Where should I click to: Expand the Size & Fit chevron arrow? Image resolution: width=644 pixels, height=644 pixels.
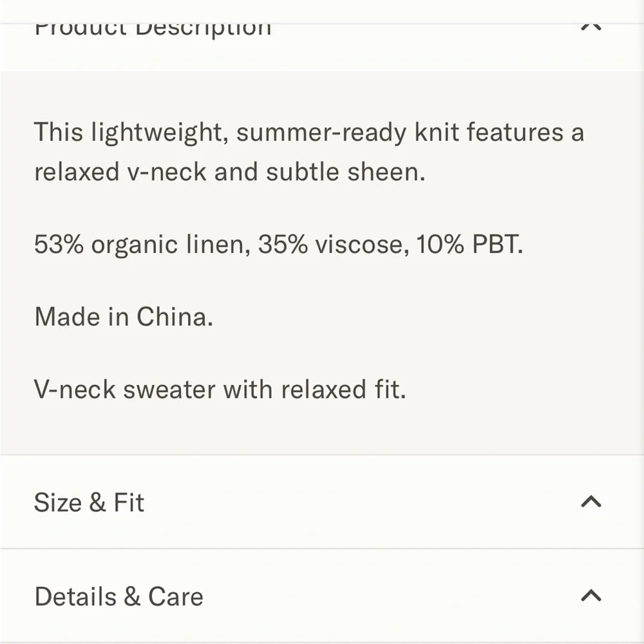(591, 502)
